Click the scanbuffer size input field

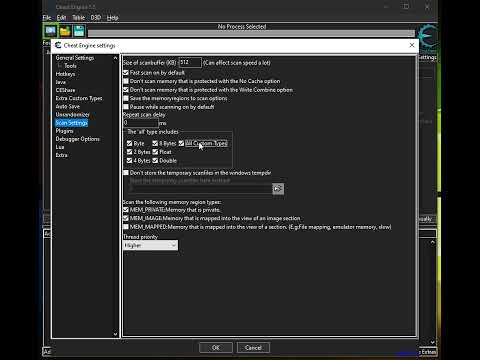[x=190, y=62]
